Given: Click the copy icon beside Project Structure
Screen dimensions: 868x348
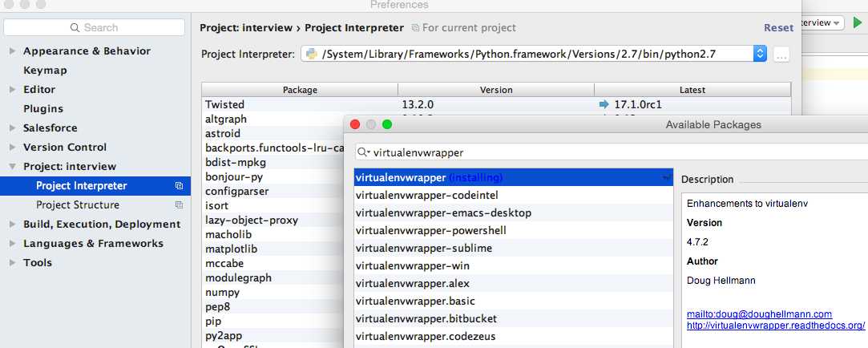Looking at the screenshot, I should pos(179,205).
